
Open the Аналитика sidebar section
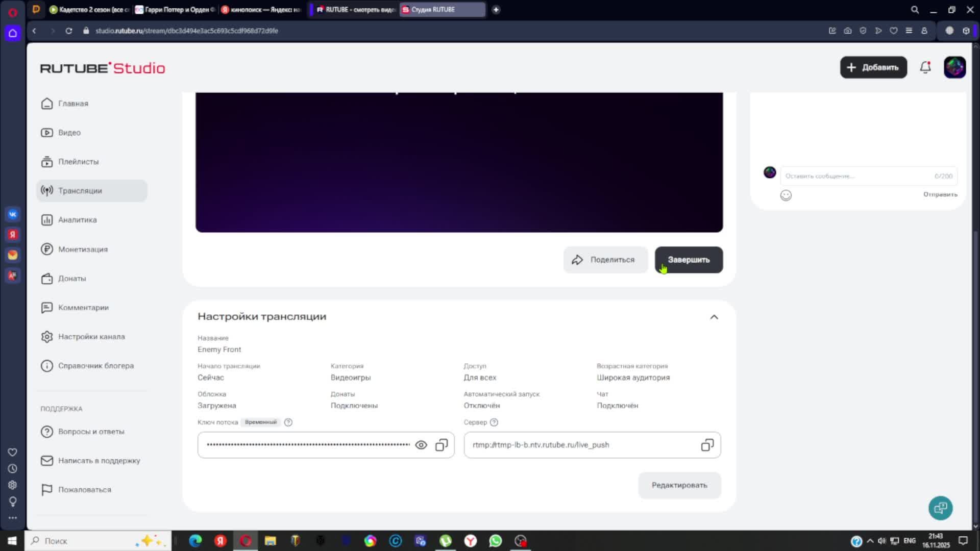click(x=77, y=220)
